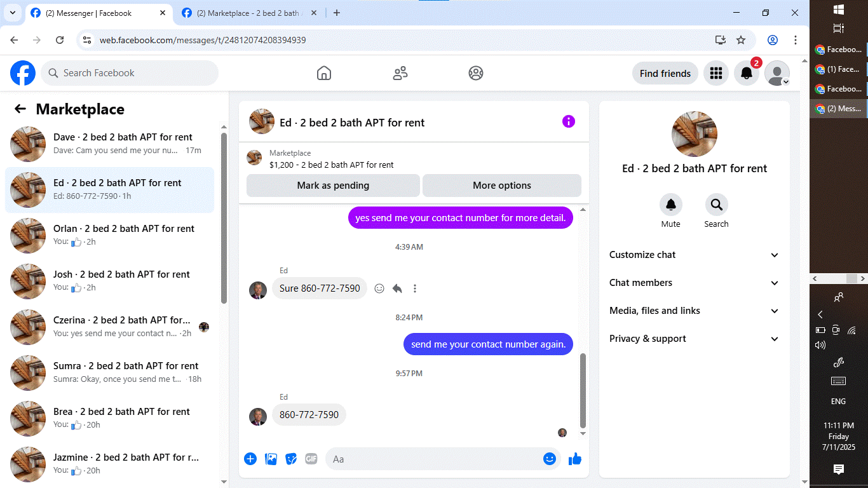Screen dimensions: 868x488
Task: Click the Find friends button
Action: pos(665,73)
